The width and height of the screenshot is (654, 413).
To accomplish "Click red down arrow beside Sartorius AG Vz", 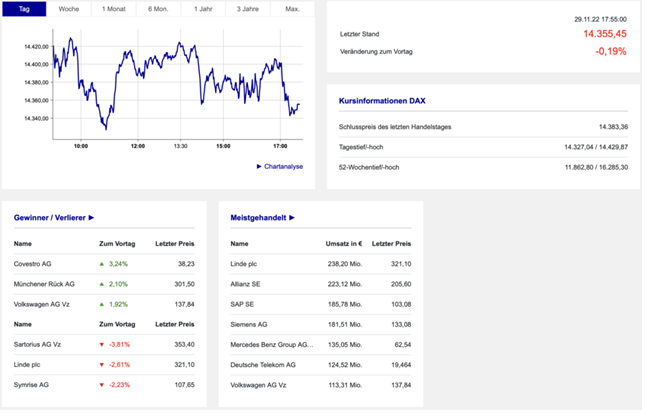I will coord(101,344).
